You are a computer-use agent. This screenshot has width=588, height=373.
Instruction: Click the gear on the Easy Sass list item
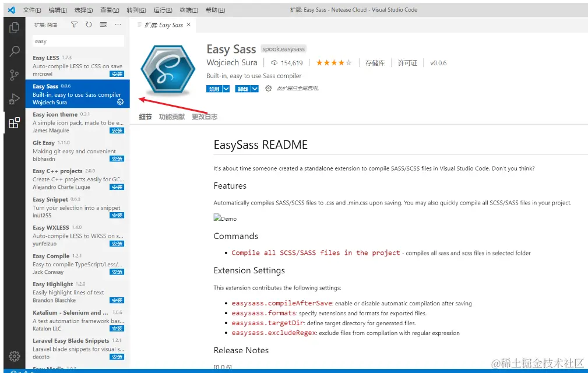point(120,100)
